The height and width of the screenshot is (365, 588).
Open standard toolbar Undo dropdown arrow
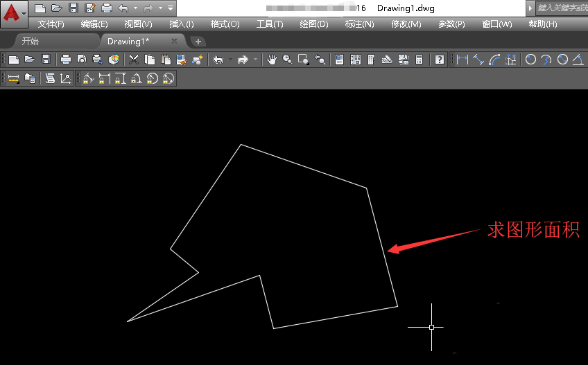[230, 59]
